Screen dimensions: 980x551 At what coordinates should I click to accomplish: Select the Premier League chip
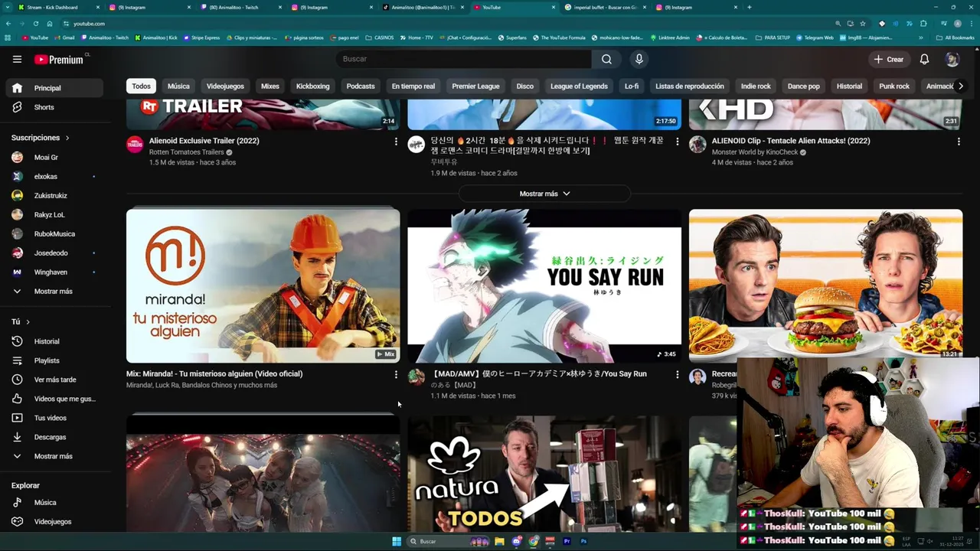[x=475, y=86]
